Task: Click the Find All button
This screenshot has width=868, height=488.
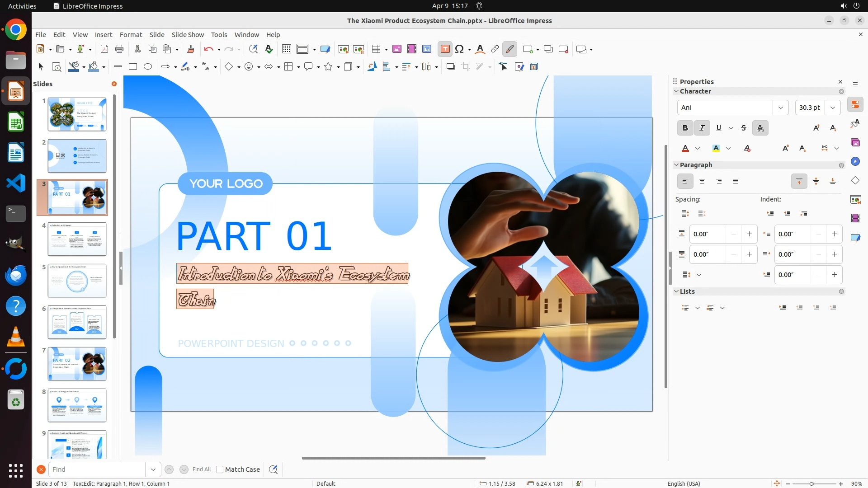Action: [x=202, y=469]
